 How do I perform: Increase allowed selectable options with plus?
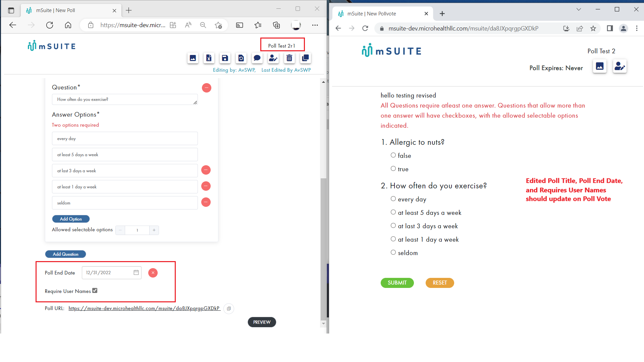pyautogui.click(x=154, y=230)
